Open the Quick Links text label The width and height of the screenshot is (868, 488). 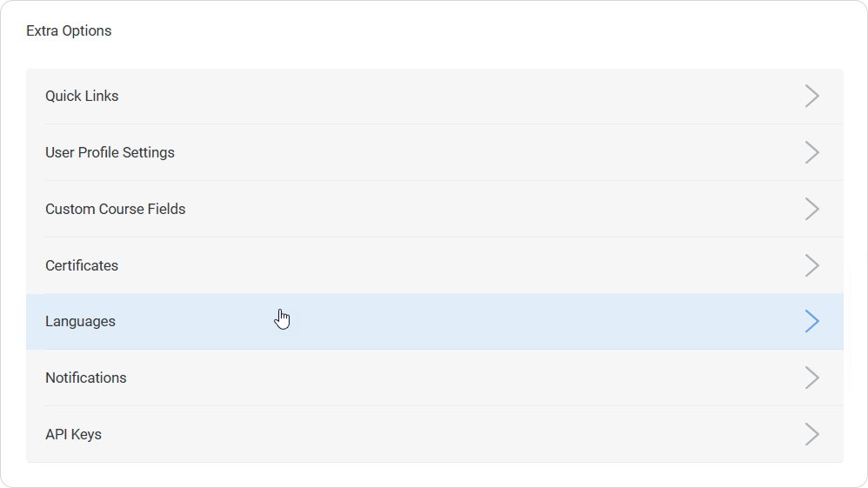click(x=82, y=96)
